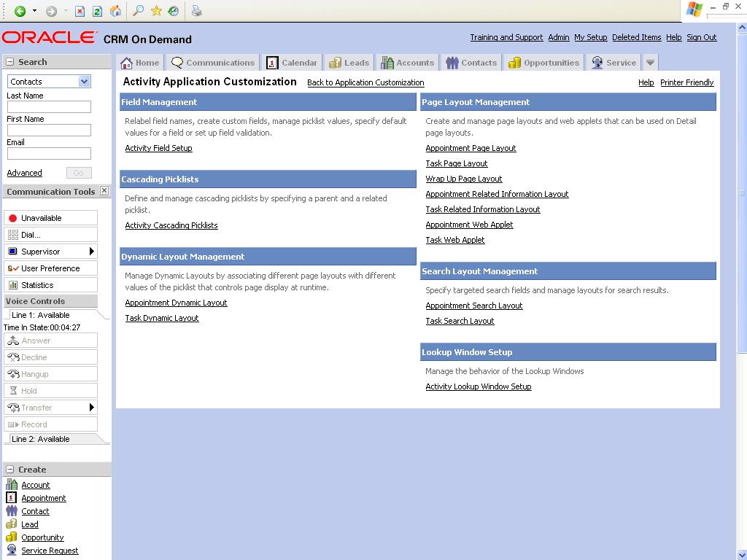Viewport: 747px width, 560px height.
Task: Open the Admin link
Action: coord(559,37)
